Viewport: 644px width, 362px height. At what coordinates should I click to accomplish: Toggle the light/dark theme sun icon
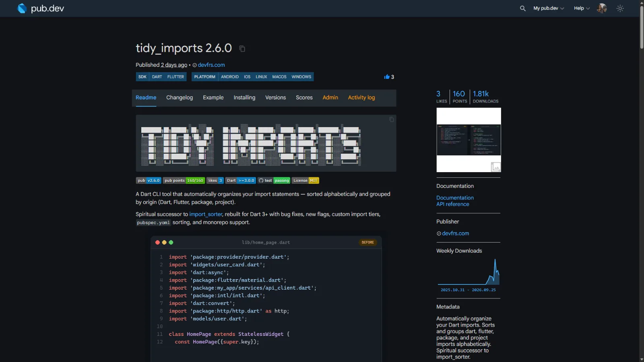point(620,8)
